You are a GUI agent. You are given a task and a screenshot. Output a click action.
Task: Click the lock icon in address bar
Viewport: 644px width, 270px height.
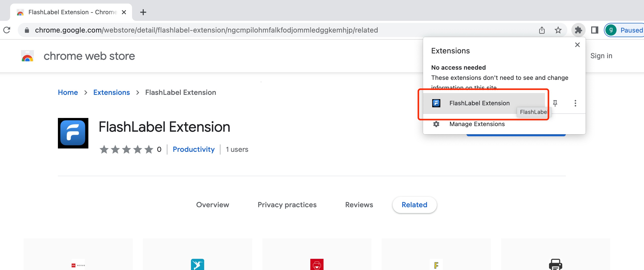(27, 30)
